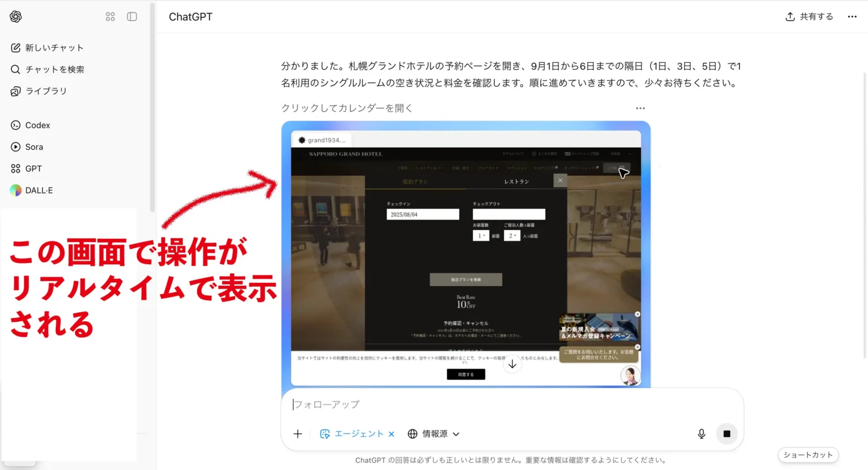Click the 共有する share button
The height and width of the screenshot is (470, 868).
809,17
